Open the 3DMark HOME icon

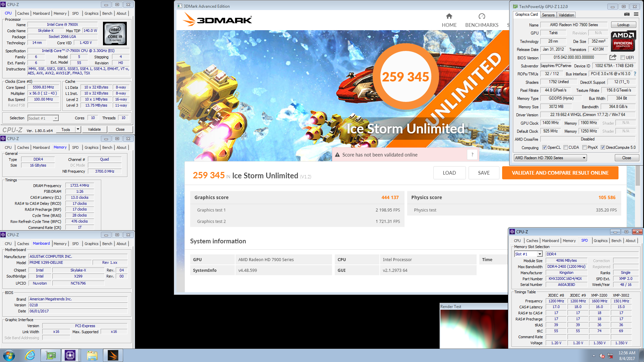click(449, 16)
